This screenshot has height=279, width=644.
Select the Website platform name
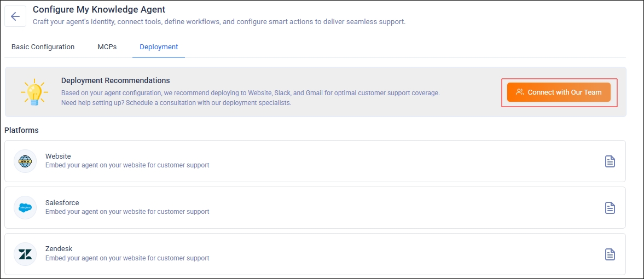click(x=58, y=156)
